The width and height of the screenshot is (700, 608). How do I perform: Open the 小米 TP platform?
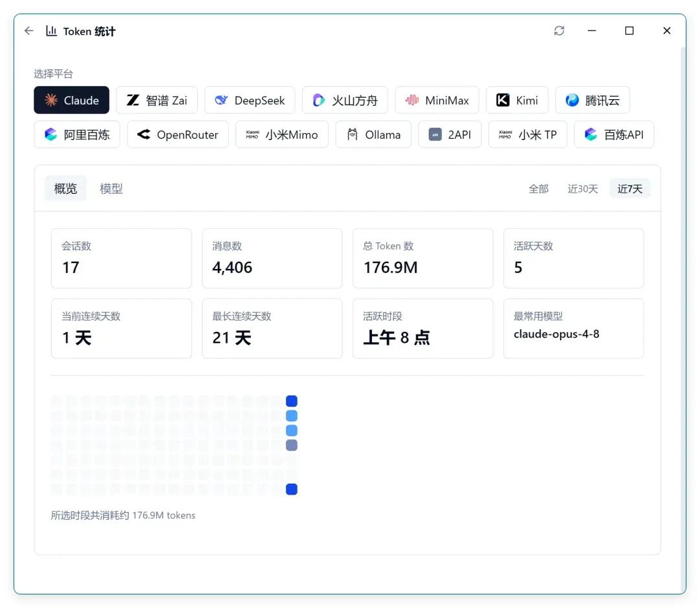[528, 134]
